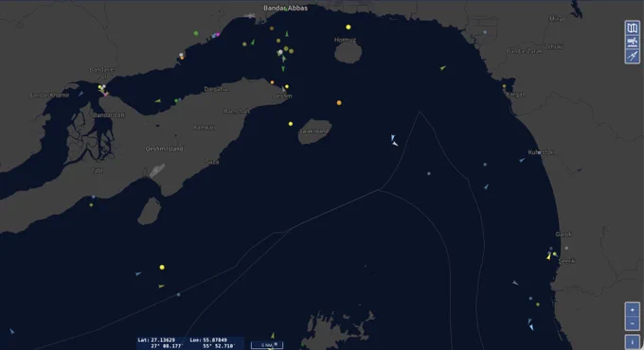Click the Zehuki label
The image size is (644, 350).
pos(553,46)
